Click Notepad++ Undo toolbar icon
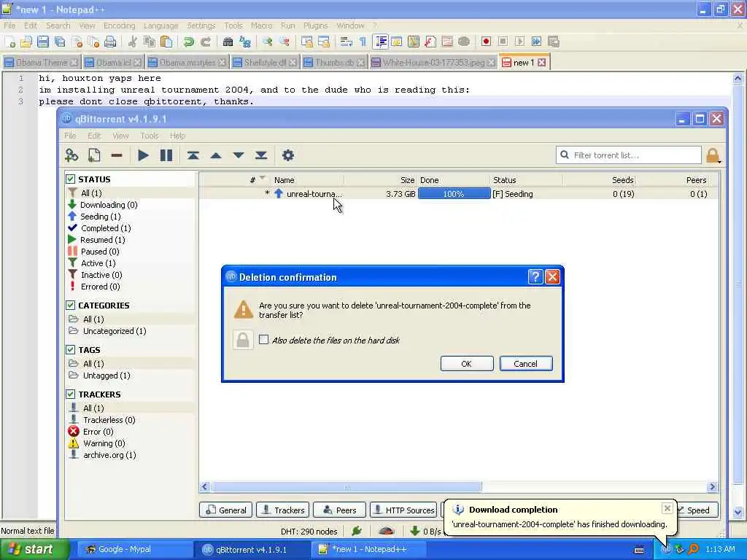 189,42
